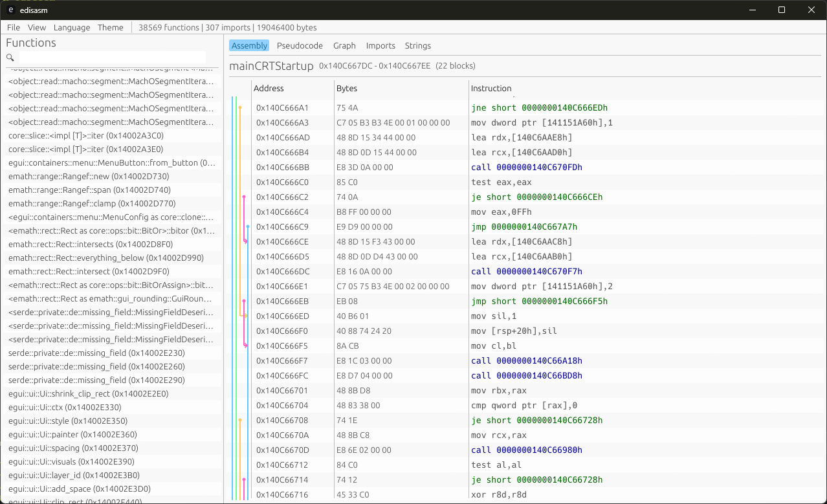Click the edisasm app icon in title bar
Viewport: 827px width, 504px height.
tap(11, 10)
